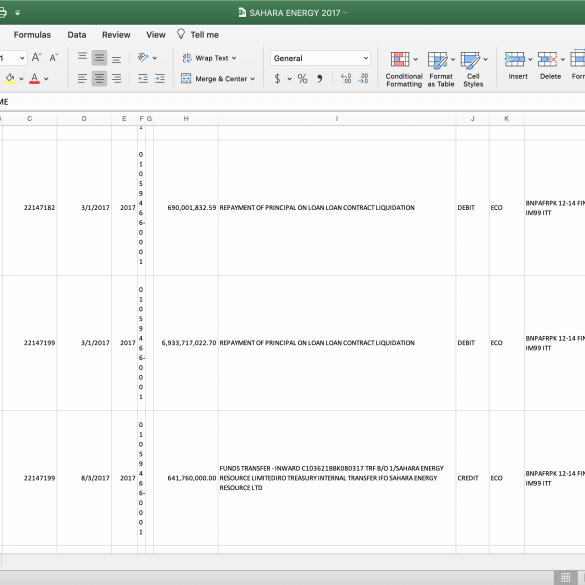Click Format as Table
The image size is (585, 585).
pos(441,70)
